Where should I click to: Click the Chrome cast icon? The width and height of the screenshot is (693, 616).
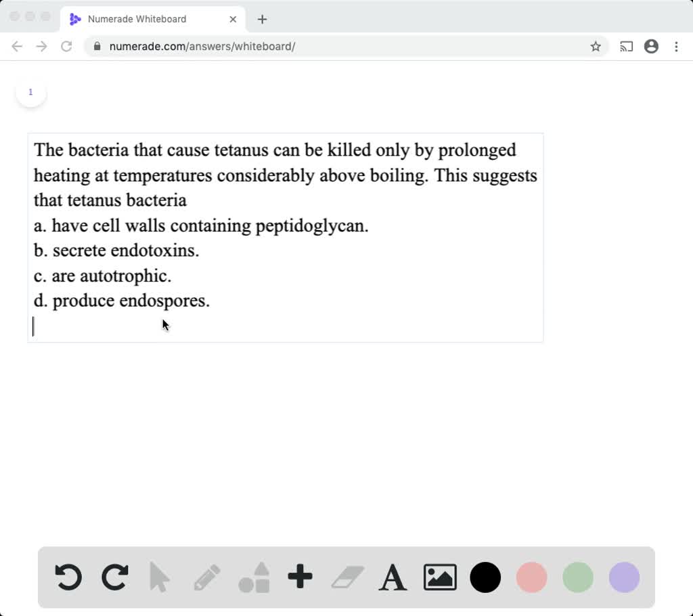(x=625, y=46)
